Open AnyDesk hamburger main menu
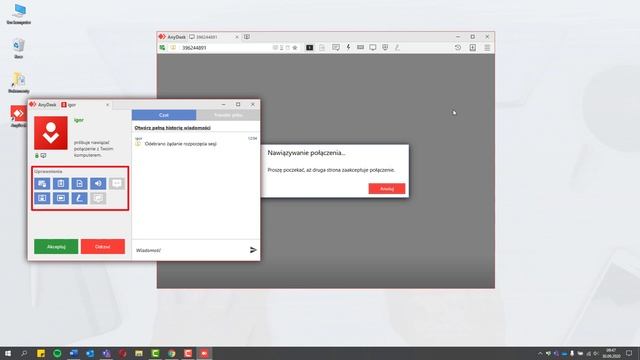Image resolution: width=640 pixels, height=360 pixels. point(487,48)
